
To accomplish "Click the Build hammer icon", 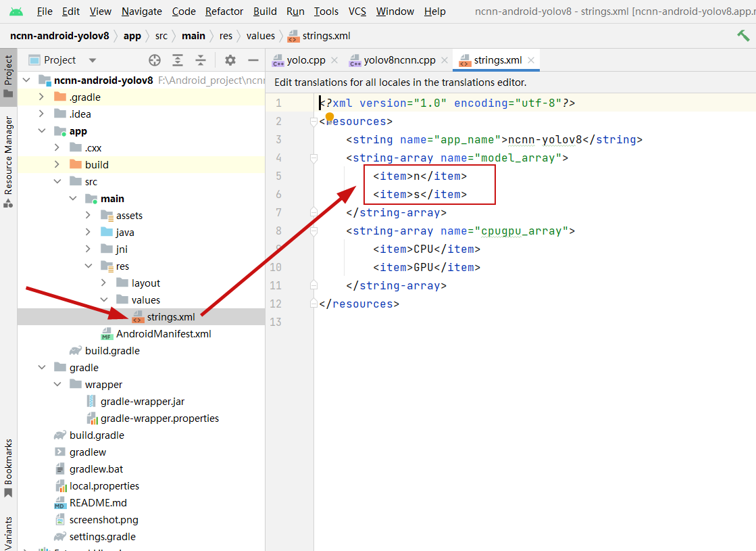I will click(x=743, y=36).
